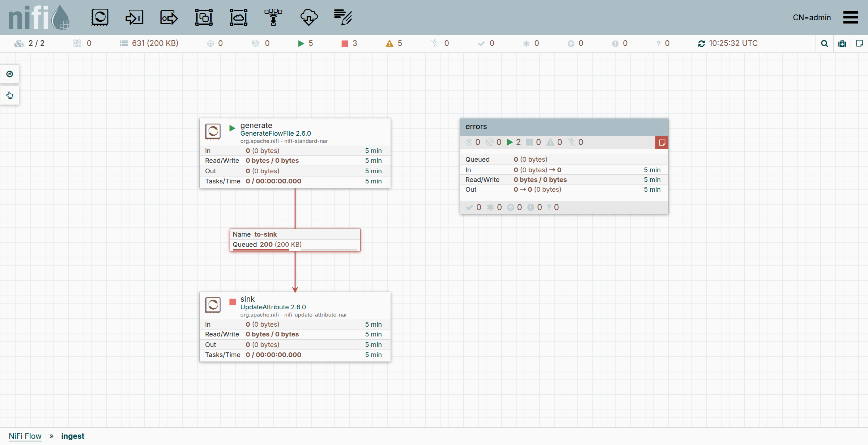Click the invalid components warning triangle
Image resolution: width=868 pixels, height=445 pixels.
pos(389,43)
